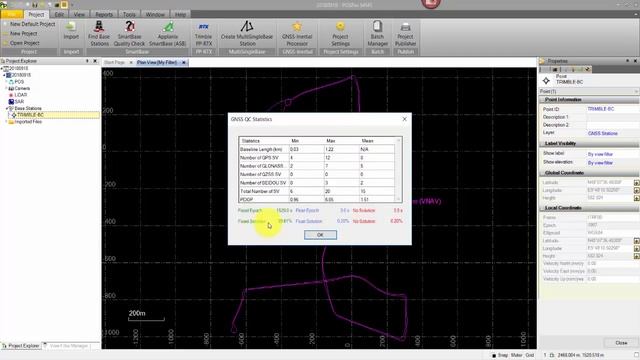Open the File menu tab
Image resolution: width=640 pixels, height=360 pixels.
click(x=12, y=14)
